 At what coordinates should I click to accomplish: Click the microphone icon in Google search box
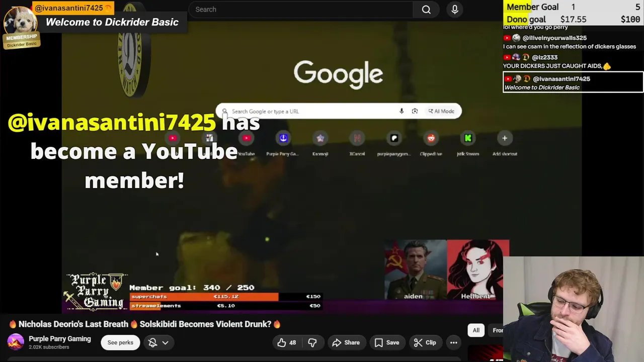click(401, 111)
